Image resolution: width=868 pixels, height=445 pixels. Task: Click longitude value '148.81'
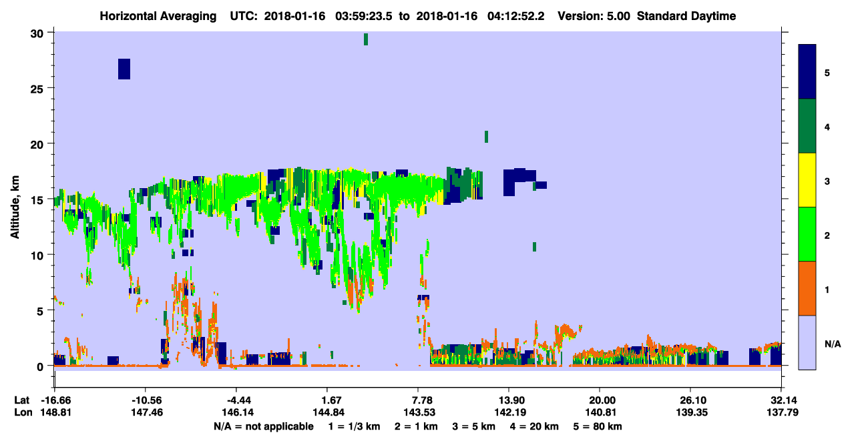point(55,413)
